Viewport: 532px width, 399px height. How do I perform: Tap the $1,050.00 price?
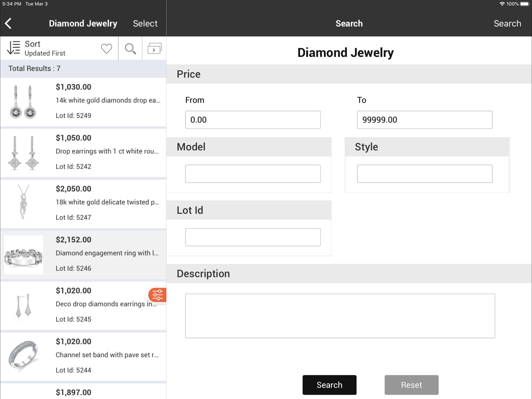[x=74, y=138]
